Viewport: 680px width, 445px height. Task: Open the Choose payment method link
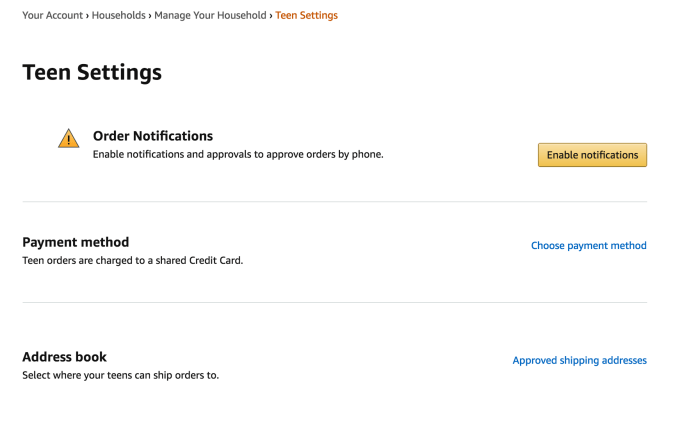pyautogui.click(x=588, y=245)
